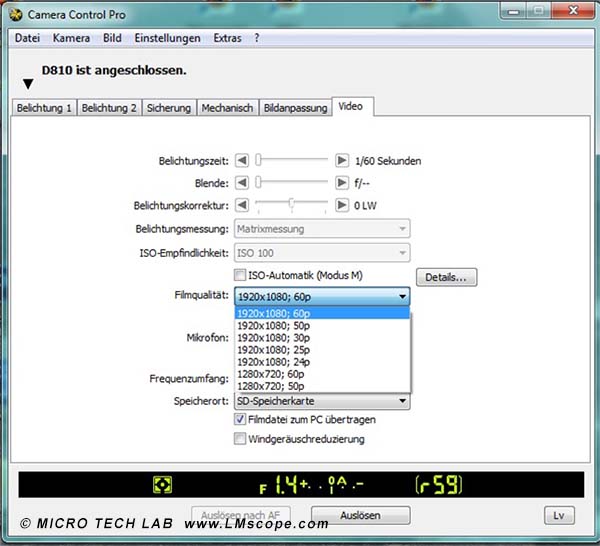Click the Lv live view button
This screenshot has height=546, width=600.
click(559, 515)
